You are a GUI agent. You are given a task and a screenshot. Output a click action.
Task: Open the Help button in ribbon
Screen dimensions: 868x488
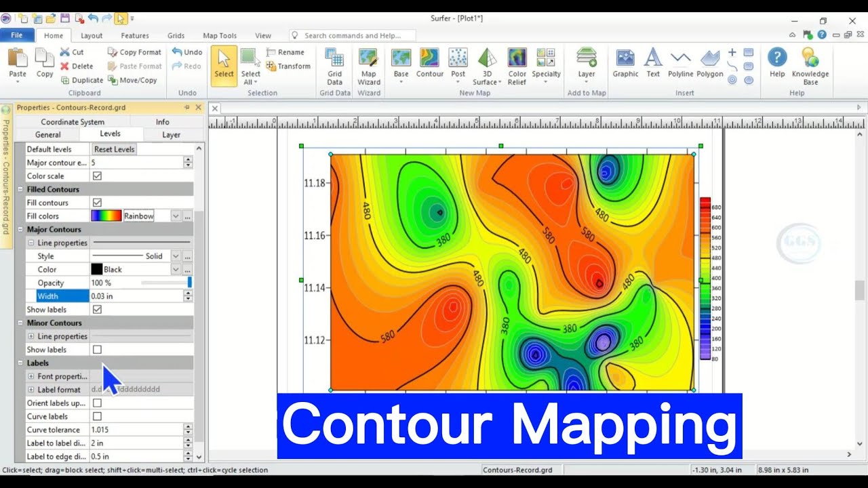tap(777, 63)
